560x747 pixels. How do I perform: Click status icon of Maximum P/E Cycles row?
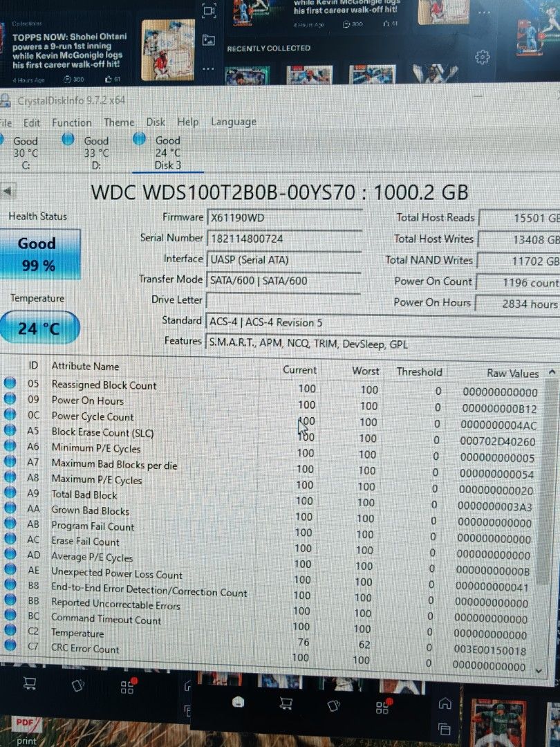[10, 477]
